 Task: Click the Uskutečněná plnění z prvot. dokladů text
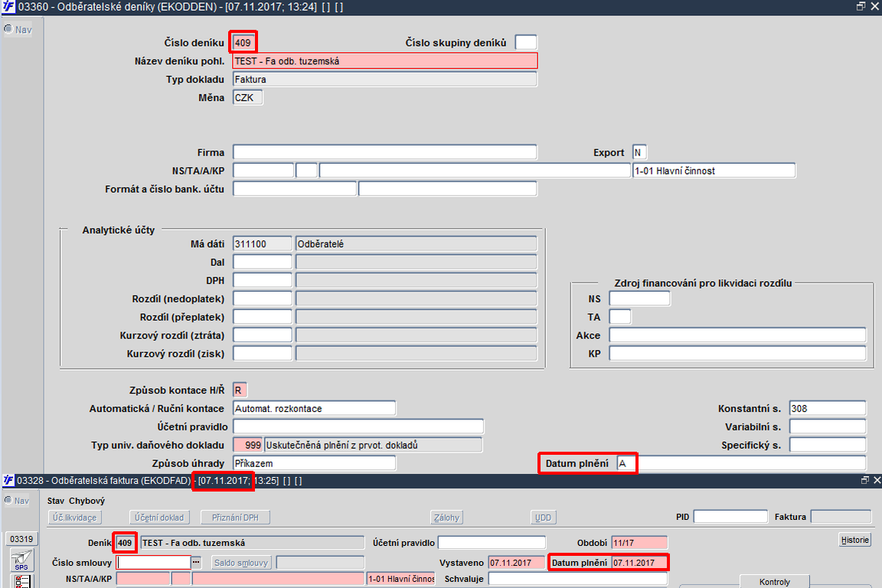342,445
